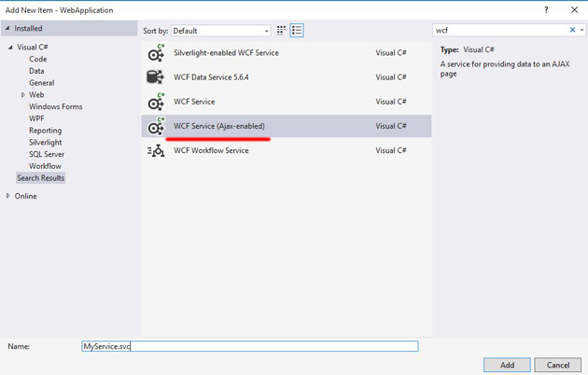Open the search options dropdown arrow
Viewport: 588px width, 375px height.
click(x=582, y=30)
